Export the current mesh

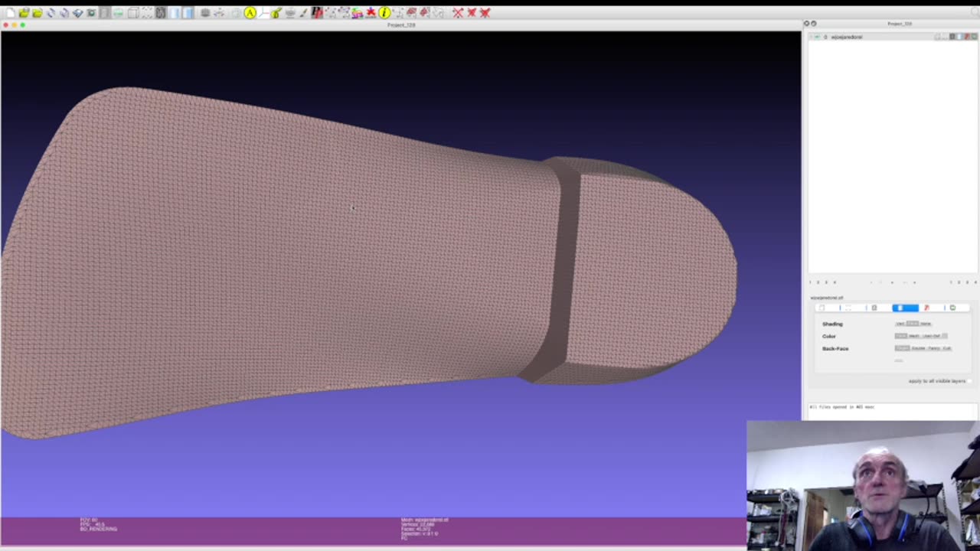pos(77,12)
